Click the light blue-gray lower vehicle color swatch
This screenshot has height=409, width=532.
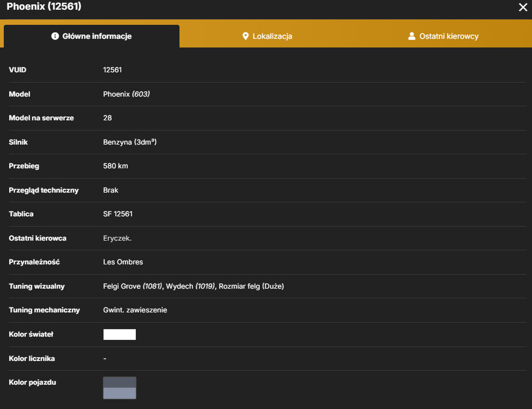(119, 393)
